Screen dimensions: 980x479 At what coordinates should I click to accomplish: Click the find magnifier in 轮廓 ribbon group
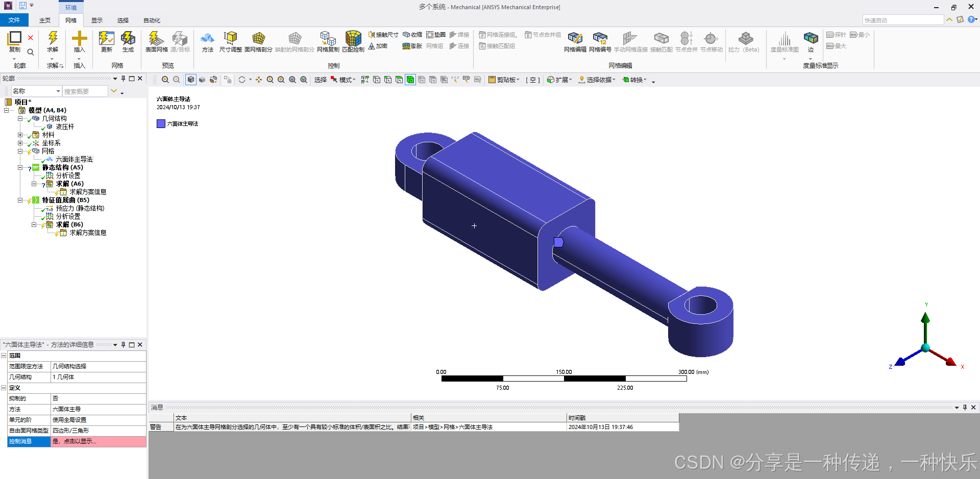31,52
